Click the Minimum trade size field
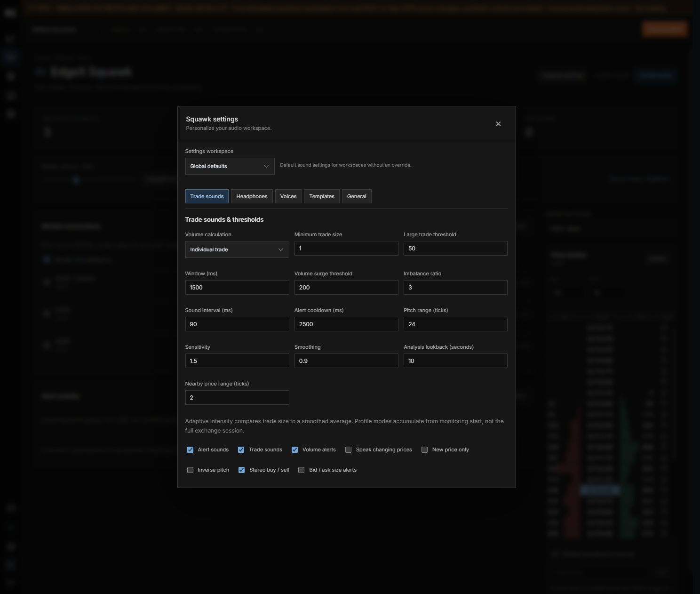700x594 pixels. (346, 249)
